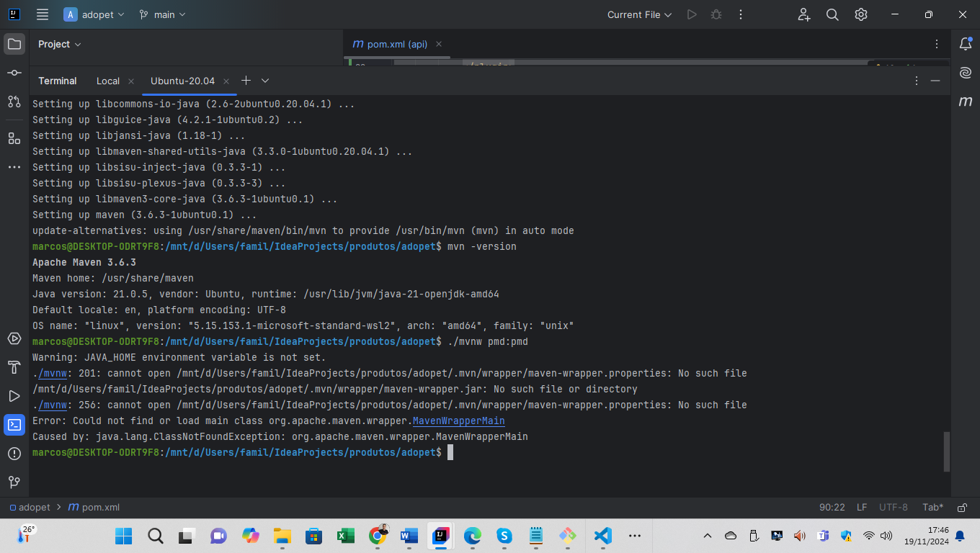Show more tool windows ellipsis
980x553 pixels.
point(14,167)
